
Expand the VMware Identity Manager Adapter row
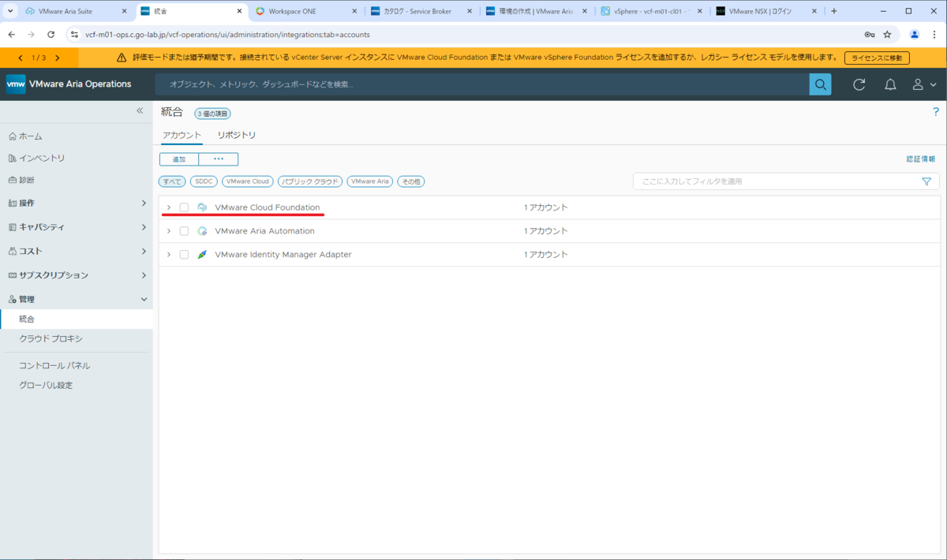pos(169,255)
